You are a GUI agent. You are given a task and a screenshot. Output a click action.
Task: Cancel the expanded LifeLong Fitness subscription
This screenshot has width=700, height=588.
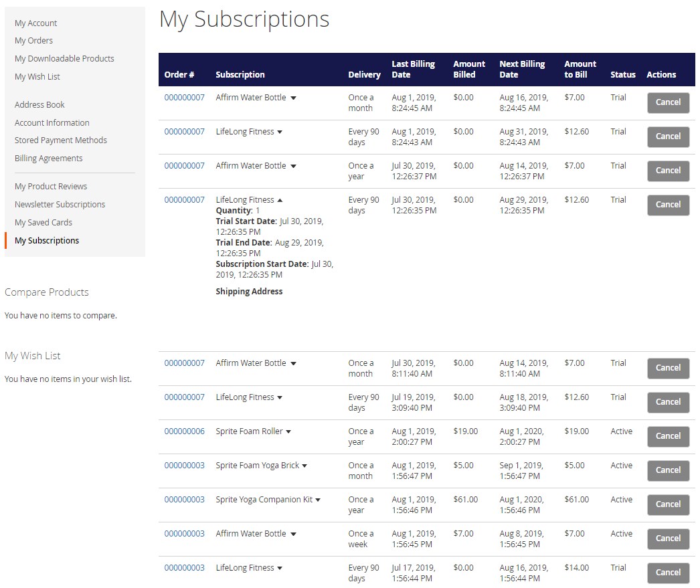click(x=668, y=205)
